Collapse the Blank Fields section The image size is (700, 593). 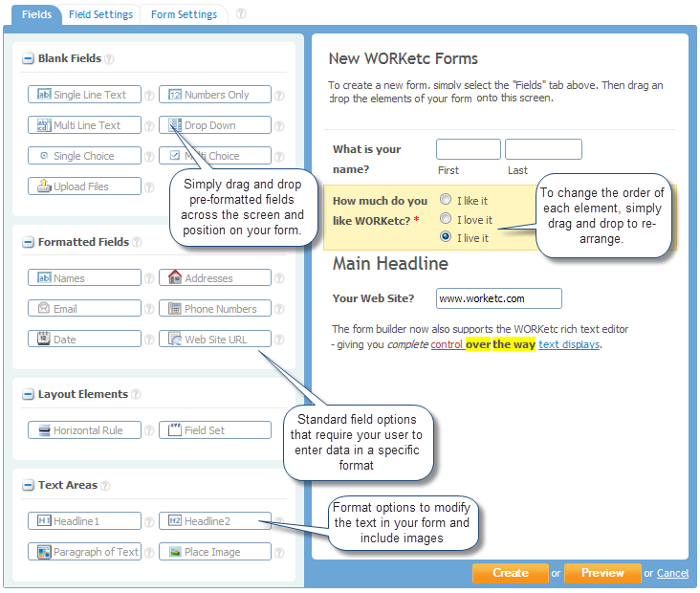(28, 58)
